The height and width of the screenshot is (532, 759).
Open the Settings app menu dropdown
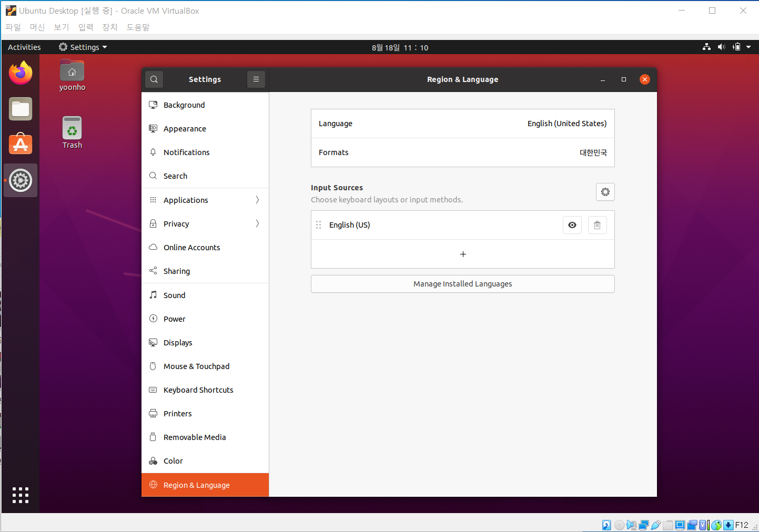83,47
